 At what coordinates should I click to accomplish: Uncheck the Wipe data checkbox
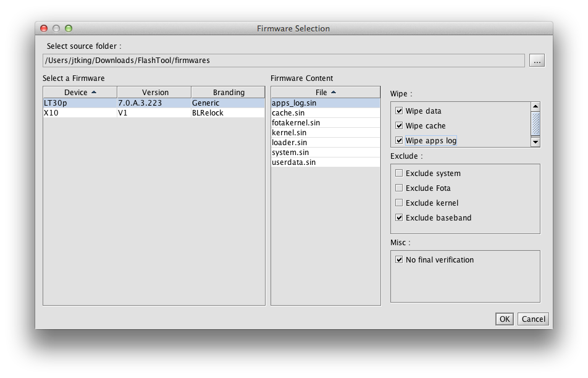click(x=399, y=111)
